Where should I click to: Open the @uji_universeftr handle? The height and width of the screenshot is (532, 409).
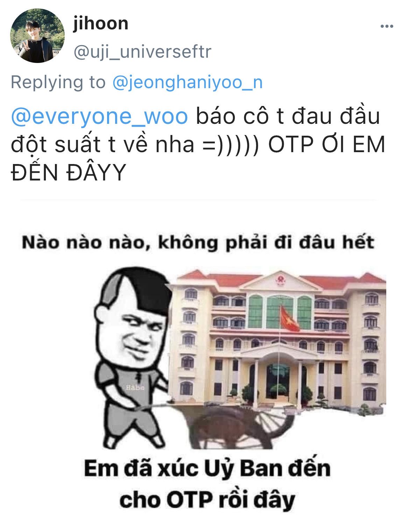click(142, 52)
